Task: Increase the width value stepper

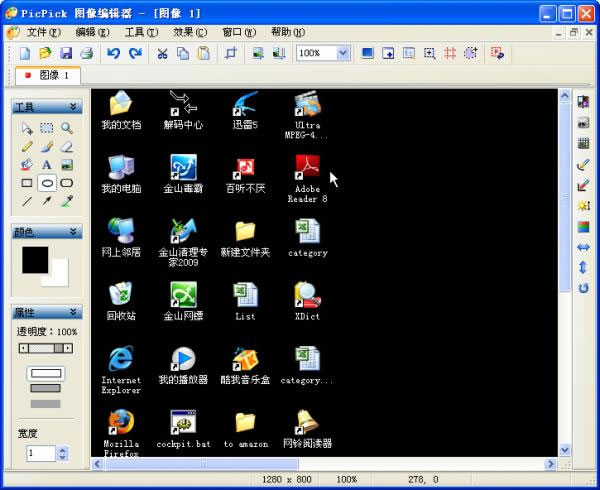Action: point(63,450)
